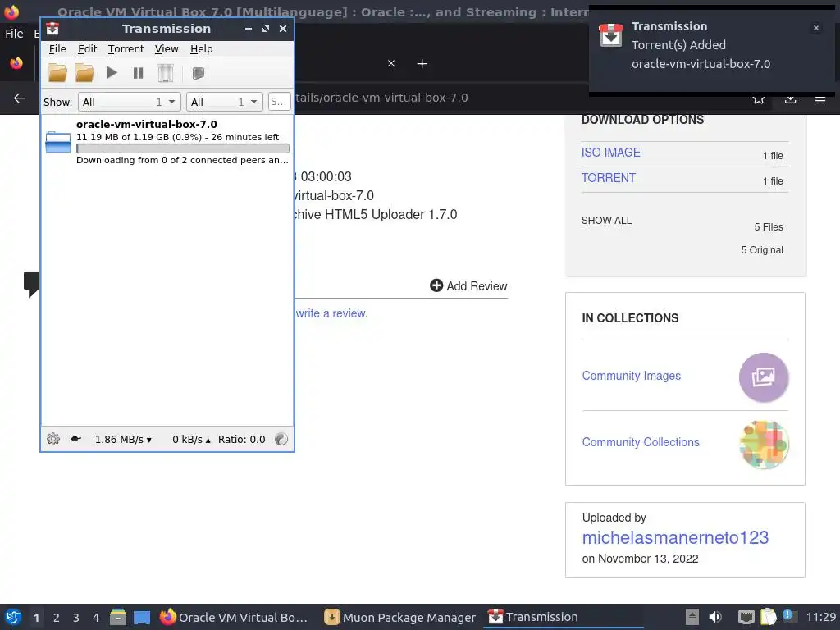Open the taskbar start menu icon
Viewport: 840px width, 630px height.
point(13,617)
